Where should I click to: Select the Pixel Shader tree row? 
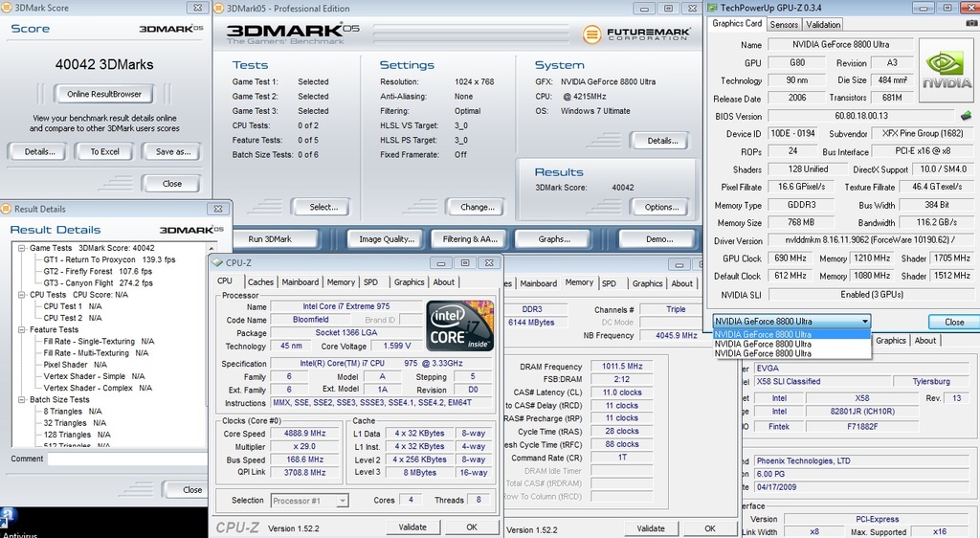pos(75,365)
